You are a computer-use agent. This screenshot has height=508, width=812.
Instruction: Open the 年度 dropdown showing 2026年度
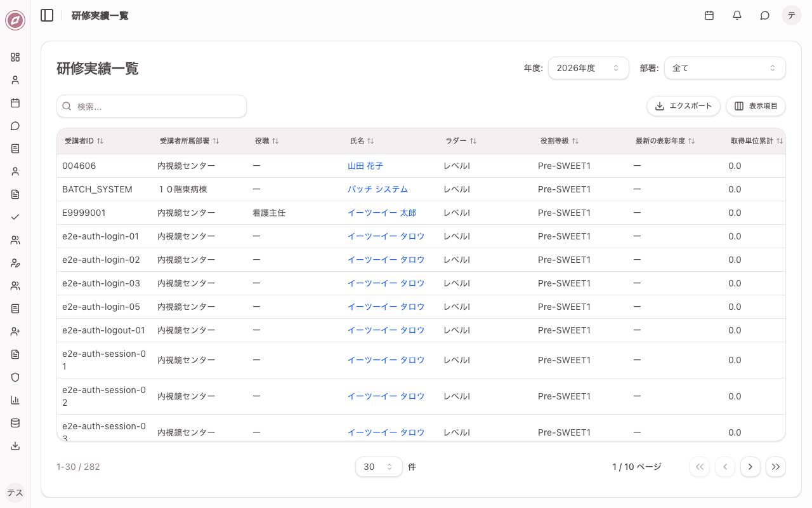589,68
